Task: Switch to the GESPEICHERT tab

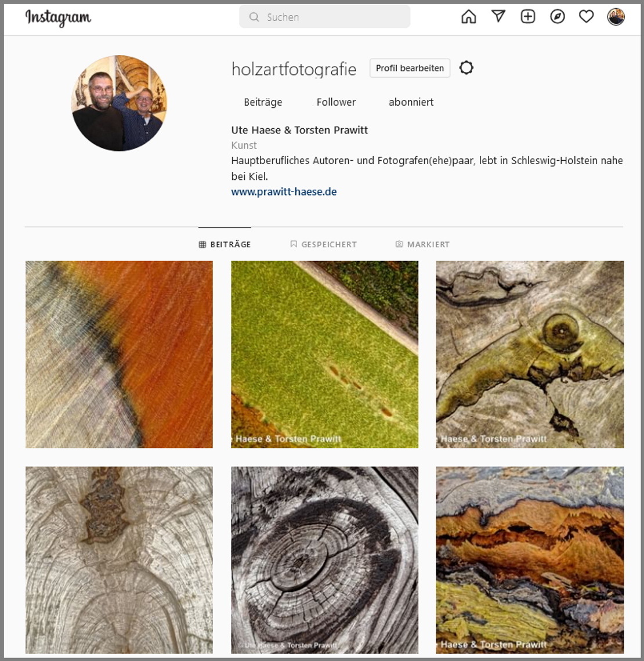Action: [323, 244]
